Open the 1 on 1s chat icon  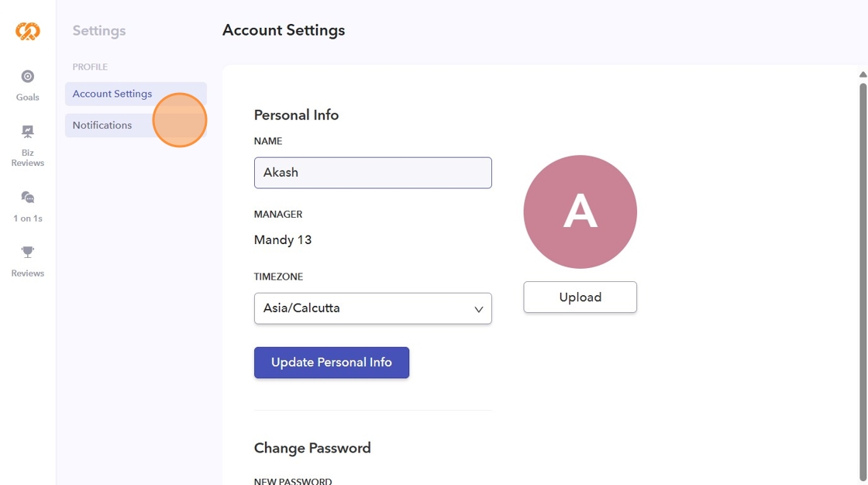click(x=28, y=198)
